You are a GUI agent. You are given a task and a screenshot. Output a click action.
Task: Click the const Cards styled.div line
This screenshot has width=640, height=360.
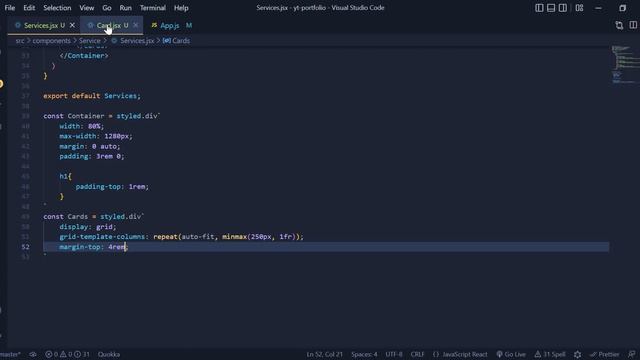[93, 217]
